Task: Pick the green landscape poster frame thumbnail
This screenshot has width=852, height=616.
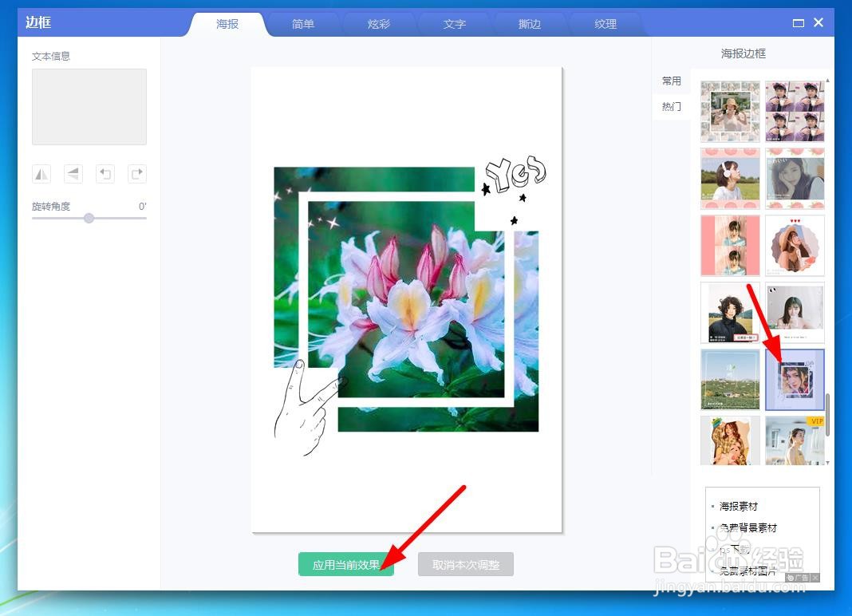Action: coord(730,380)
